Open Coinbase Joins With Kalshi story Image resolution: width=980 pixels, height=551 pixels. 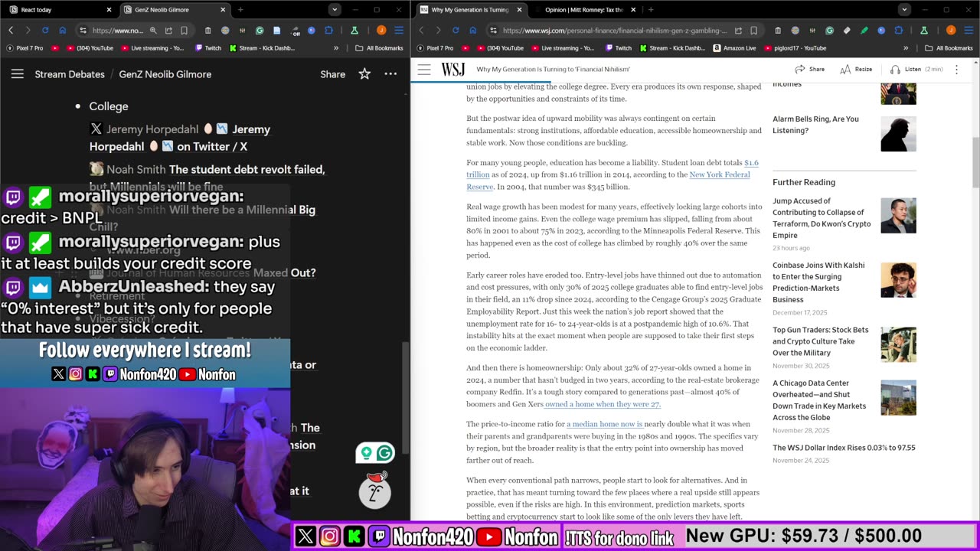[x=818, y=282]
